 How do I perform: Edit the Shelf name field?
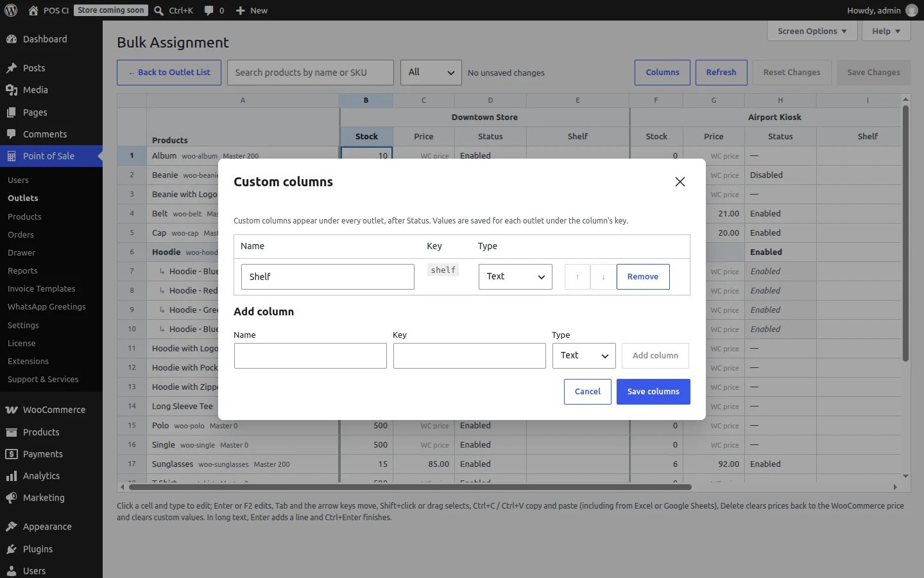point(328,277)
